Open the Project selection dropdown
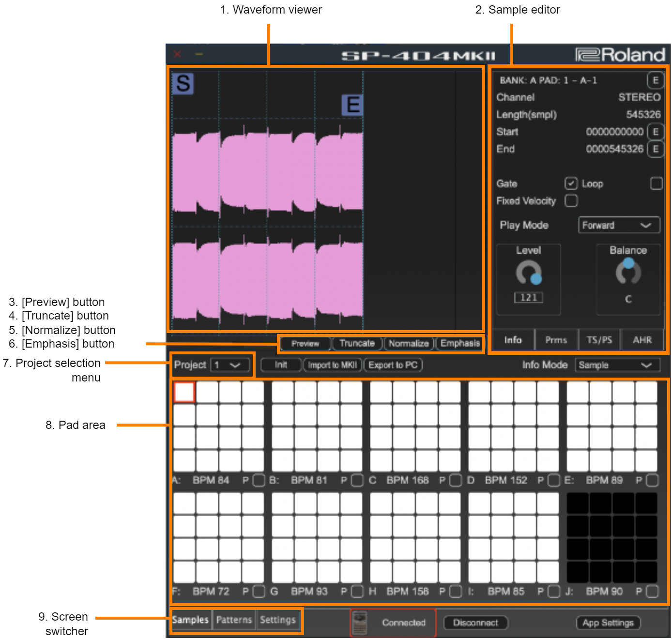The height and width of the screenshot is (639, 672). pos(230,365)
